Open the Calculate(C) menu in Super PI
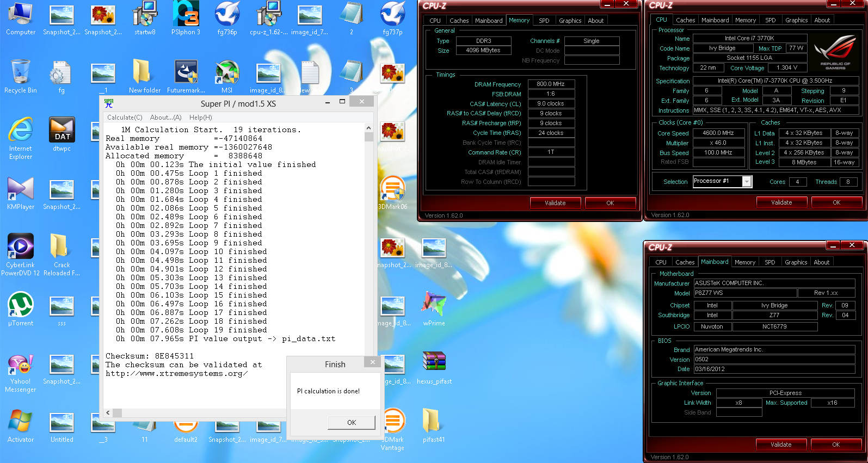This screenshot has width=868, height=463. pyautogui.click(x=125, y=118)
